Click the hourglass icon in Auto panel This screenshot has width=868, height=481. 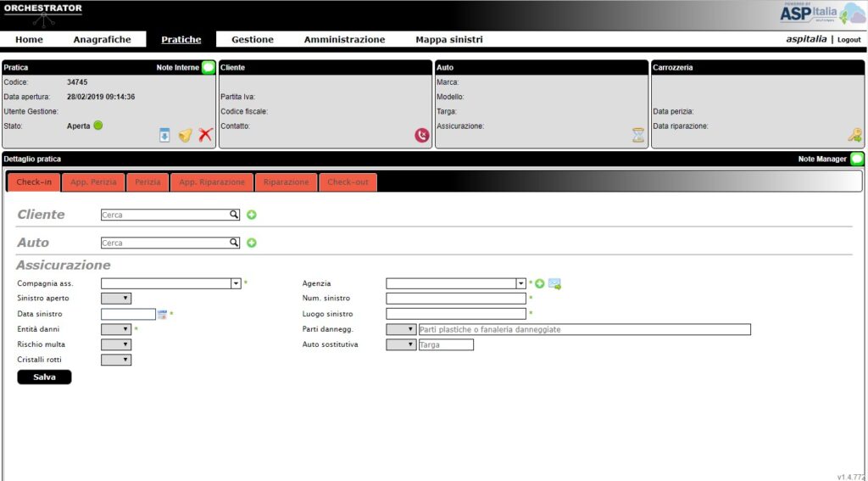(x=638, y=135)
